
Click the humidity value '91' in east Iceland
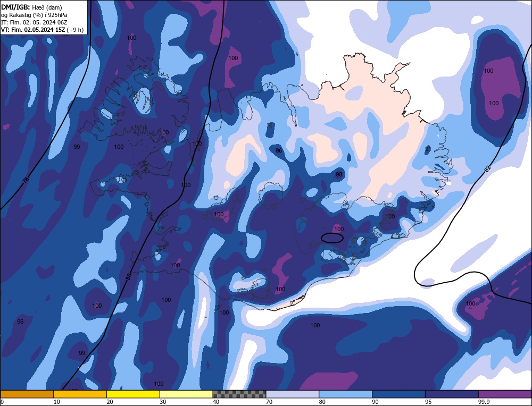(x=428, y=149)
